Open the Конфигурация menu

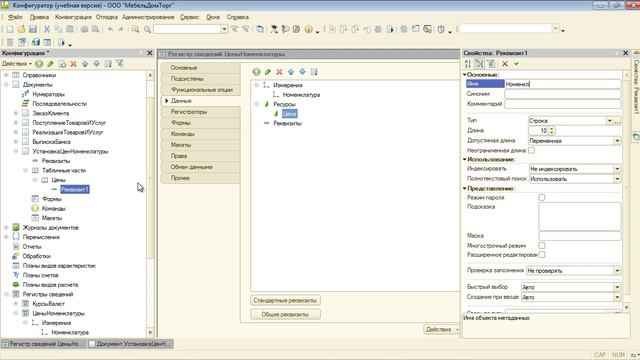coord(73,17)
